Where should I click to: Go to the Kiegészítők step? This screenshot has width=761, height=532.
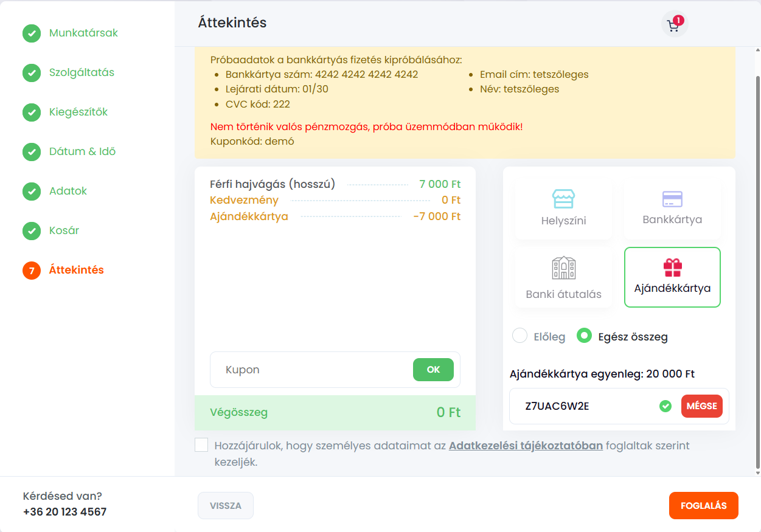[78, 112]
